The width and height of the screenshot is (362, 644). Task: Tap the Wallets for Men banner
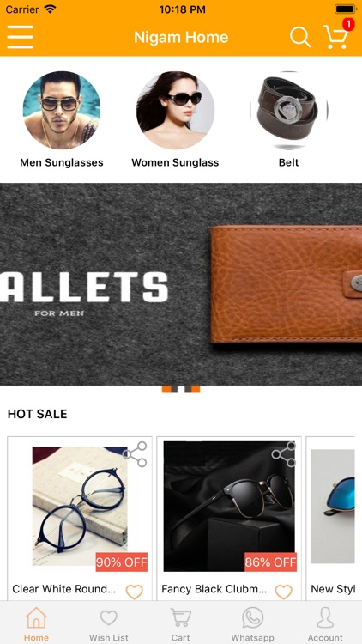point(181,284)
